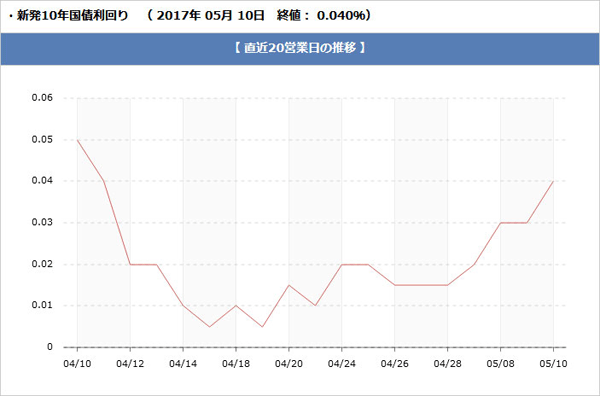
Task: Select the 0.05 y-axis value label
Action: 42,140
